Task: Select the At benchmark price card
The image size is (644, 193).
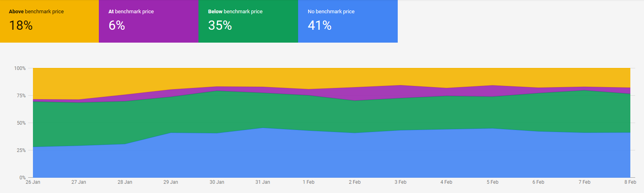Action: (x=149, y=21)
